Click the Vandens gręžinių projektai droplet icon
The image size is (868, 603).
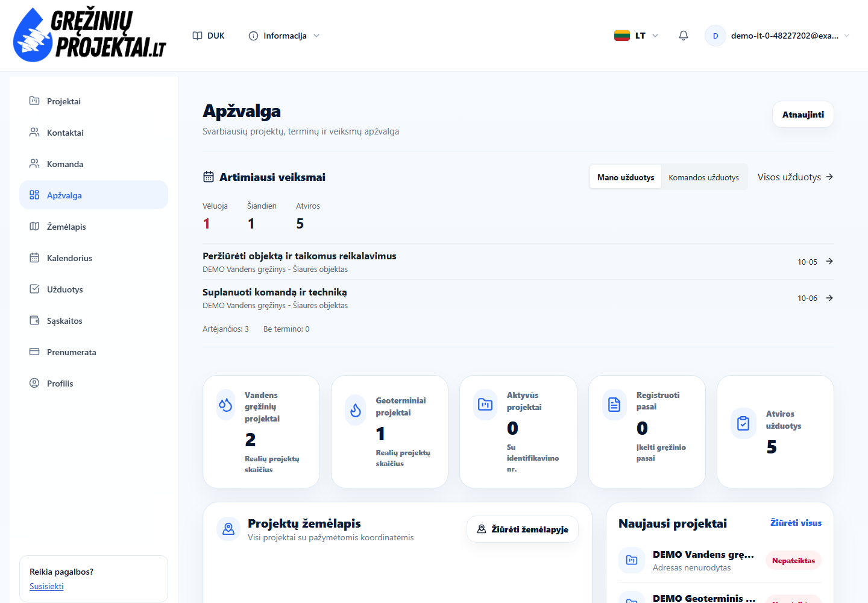pos(225,405)
